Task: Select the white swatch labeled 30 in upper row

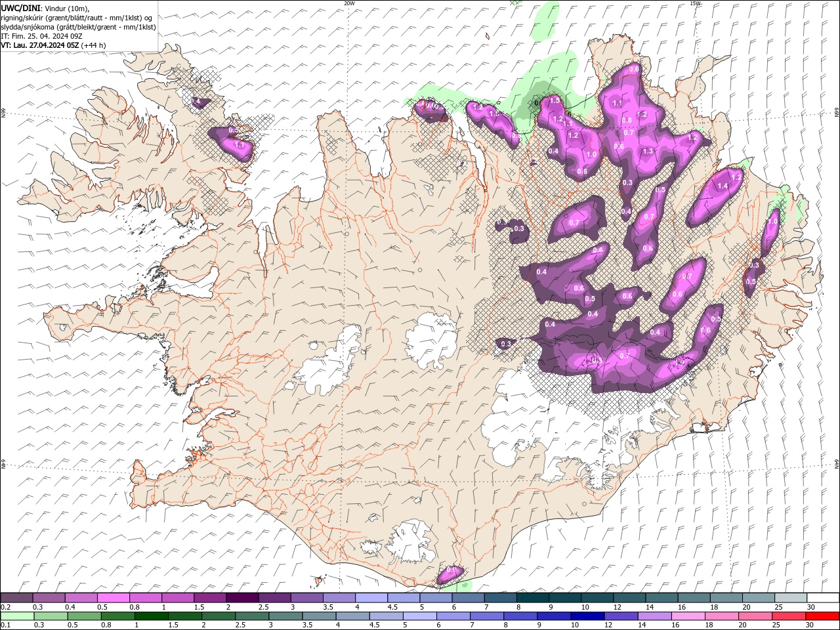Action: pyautogui.click(x=823, y=598)
